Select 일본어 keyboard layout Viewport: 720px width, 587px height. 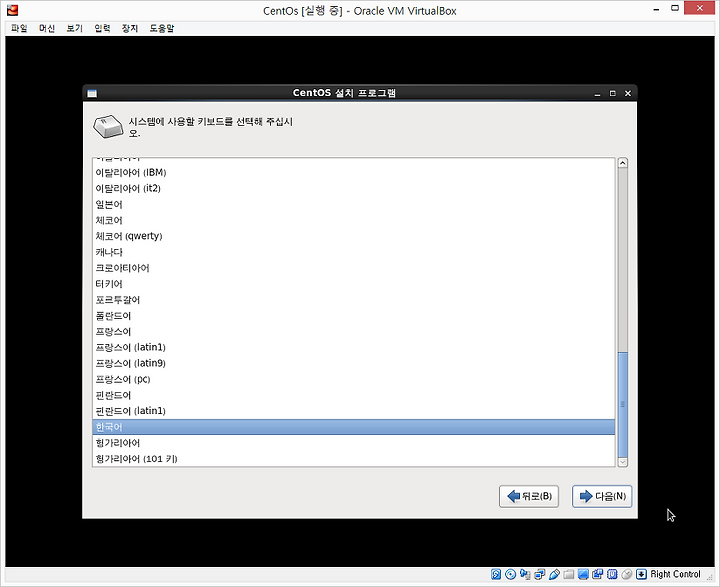pos(354,204)
